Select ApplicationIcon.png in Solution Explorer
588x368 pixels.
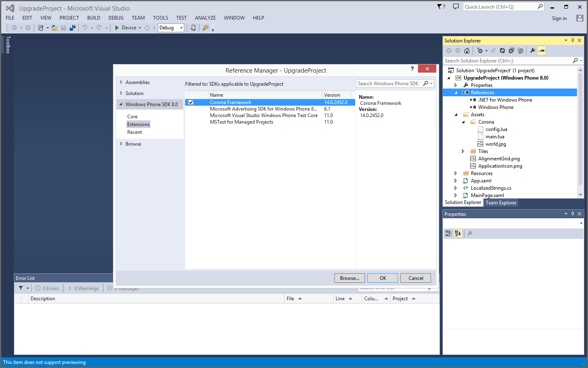tap(500, 166)
